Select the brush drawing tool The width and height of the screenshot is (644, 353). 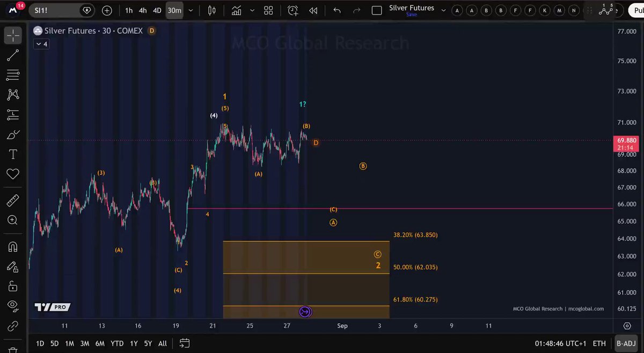click(13, 135)
